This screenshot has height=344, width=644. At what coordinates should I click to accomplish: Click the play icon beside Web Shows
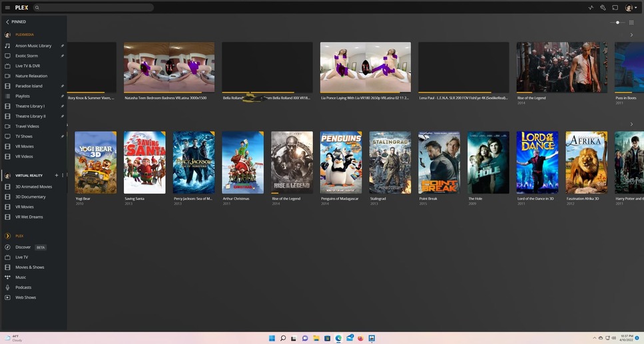tap(7, 297)
